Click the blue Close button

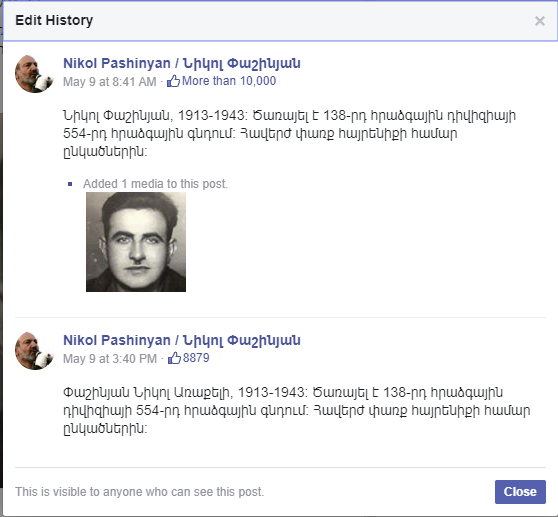click(520, 492)
